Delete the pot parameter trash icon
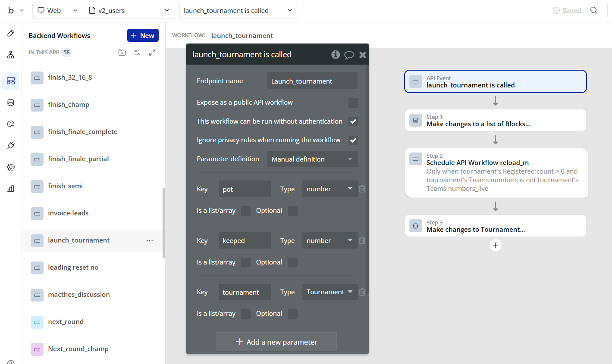Screen dimensions: 612x364 [x=362, y=189]
